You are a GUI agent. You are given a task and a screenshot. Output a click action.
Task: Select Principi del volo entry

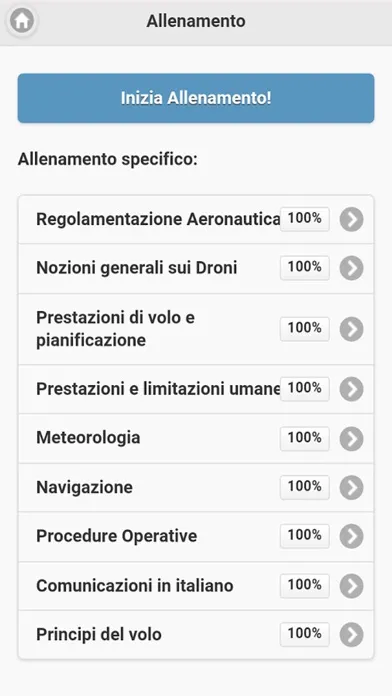point(196,635)
